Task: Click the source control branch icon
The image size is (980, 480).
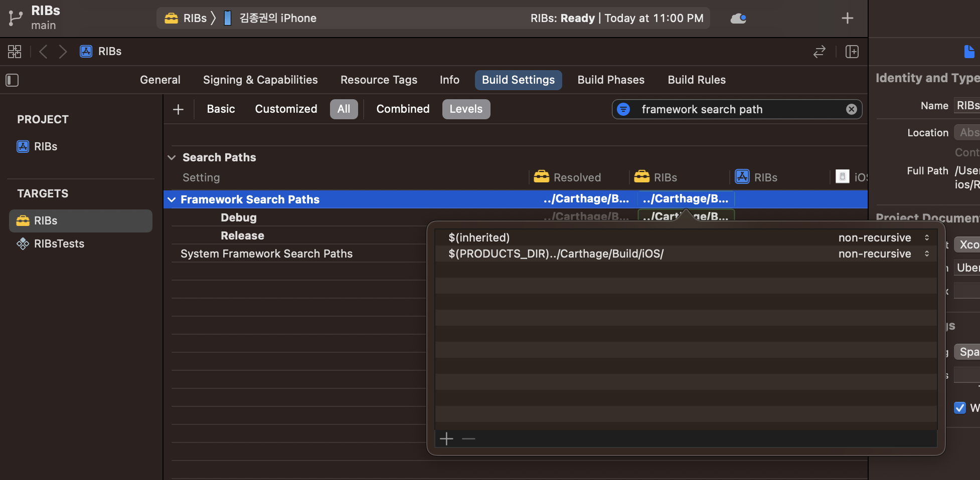Action: click(x=16, y=19)
